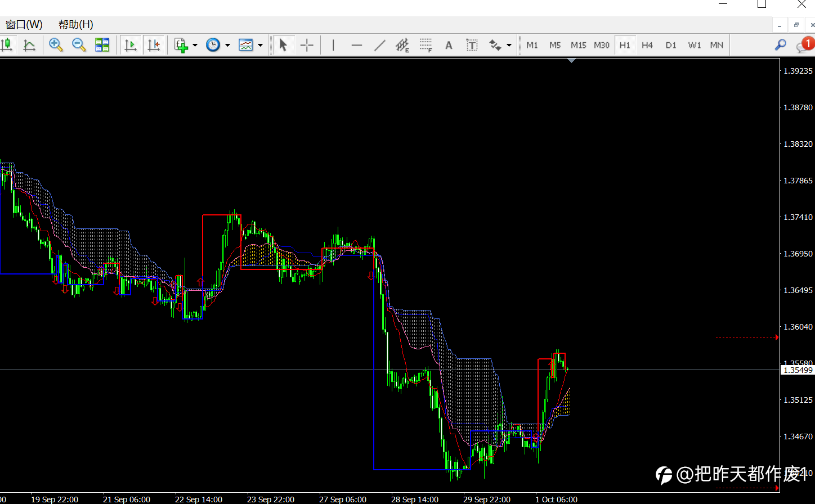This screenshot has width=815, height=504.
Task: Switch to M5 timeframe
Action: coord(555,45)
